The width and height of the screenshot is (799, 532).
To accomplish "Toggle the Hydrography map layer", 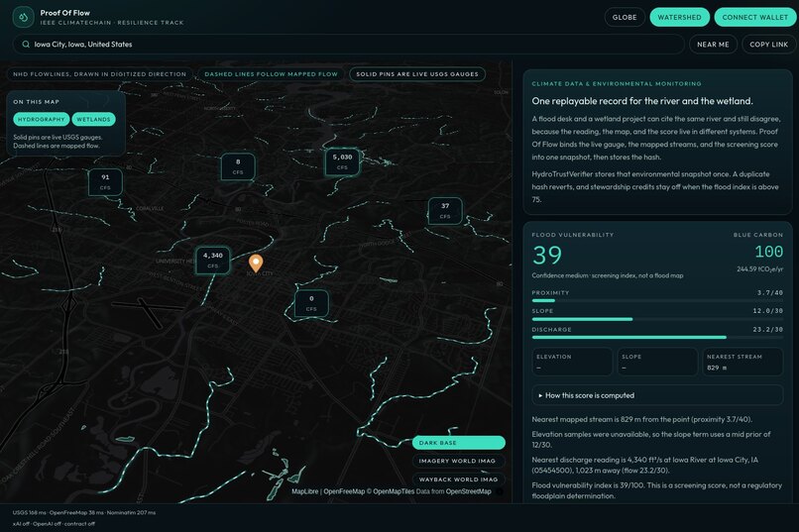I will 42,119.
